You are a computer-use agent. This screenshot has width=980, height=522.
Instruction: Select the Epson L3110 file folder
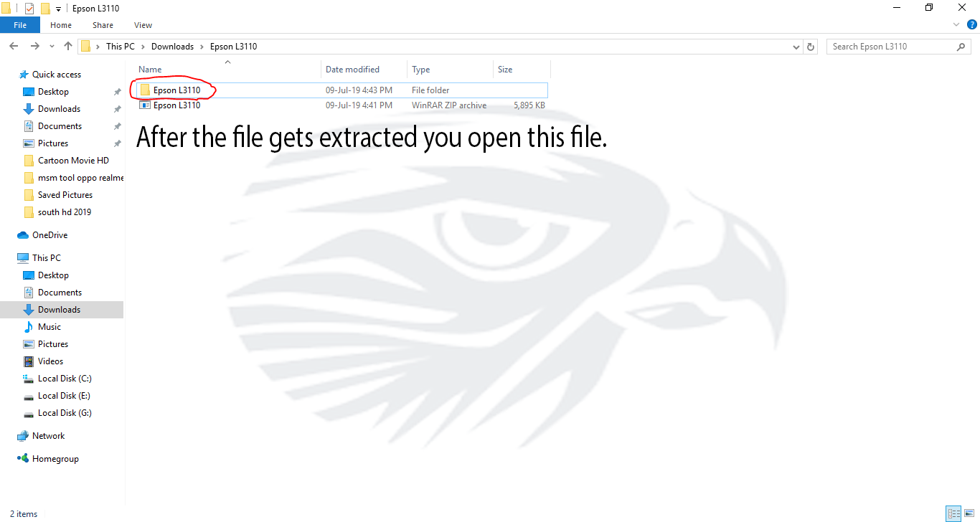click(341, 90)
